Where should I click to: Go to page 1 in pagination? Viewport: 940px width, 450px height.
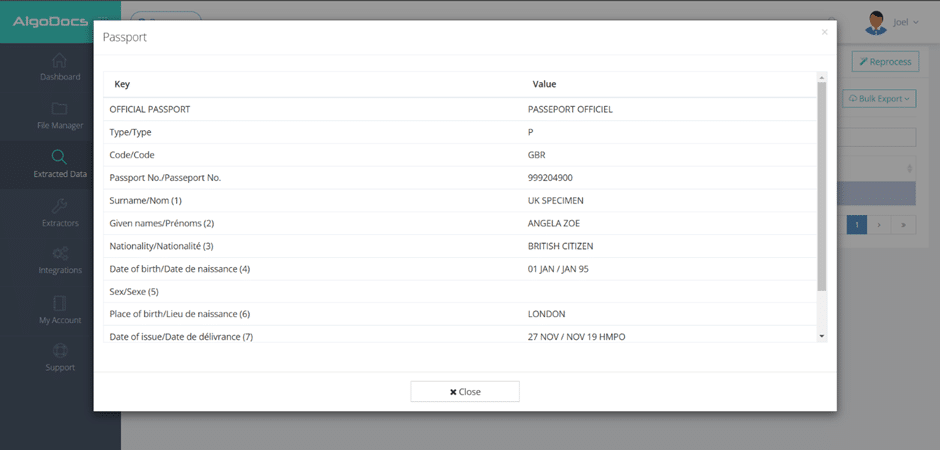click(857, 225)
